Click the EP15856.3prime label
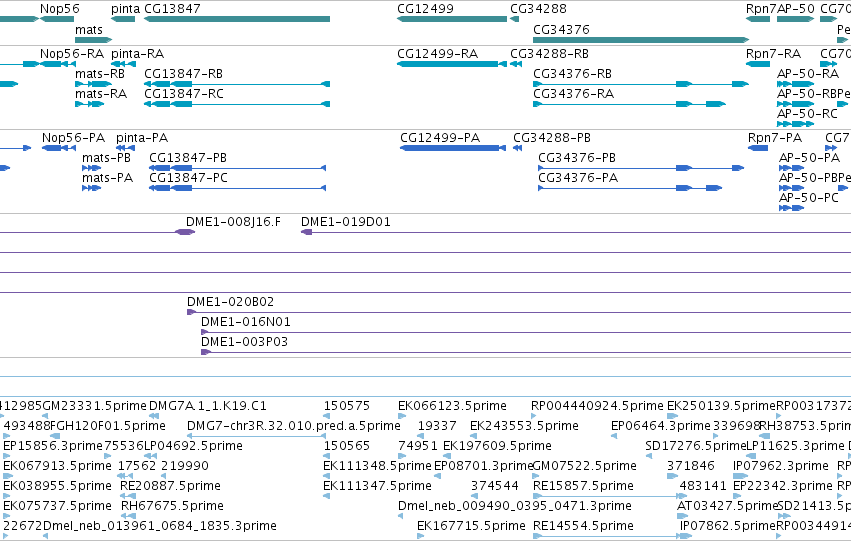851x541 pixels. tap(53, 446)
